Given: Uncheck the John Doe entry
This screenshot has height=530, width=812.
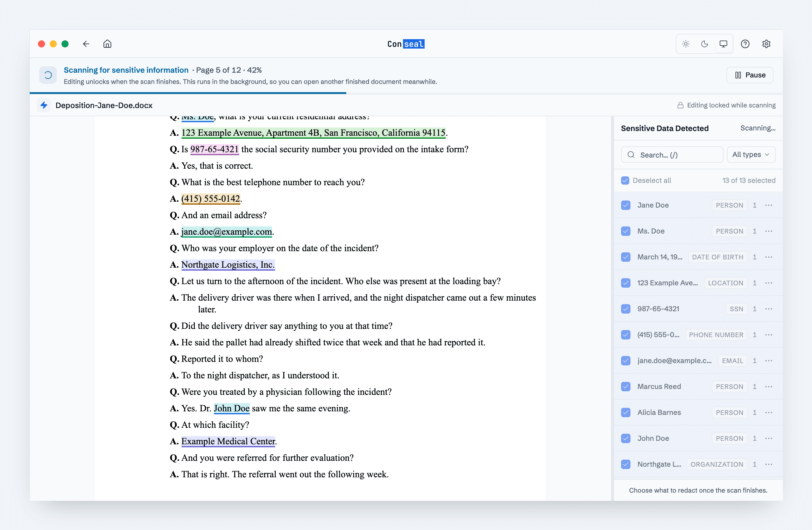Looking at the screenshot, I should click(626, 438).
